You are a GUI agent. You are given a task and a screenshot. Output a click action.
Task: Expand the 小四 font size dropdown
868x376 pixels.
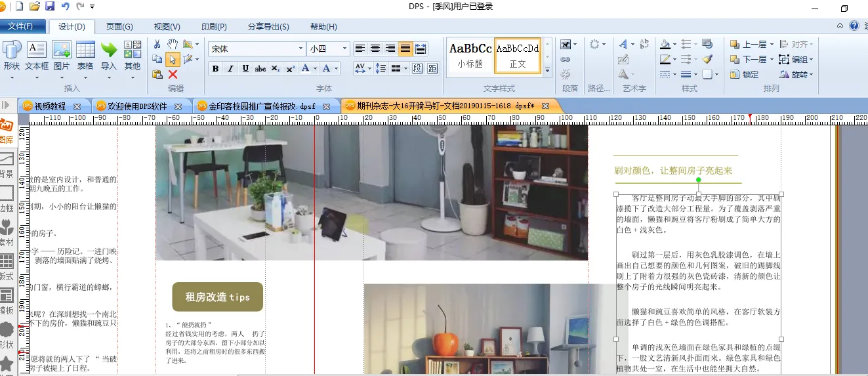(x=345, y=49)
